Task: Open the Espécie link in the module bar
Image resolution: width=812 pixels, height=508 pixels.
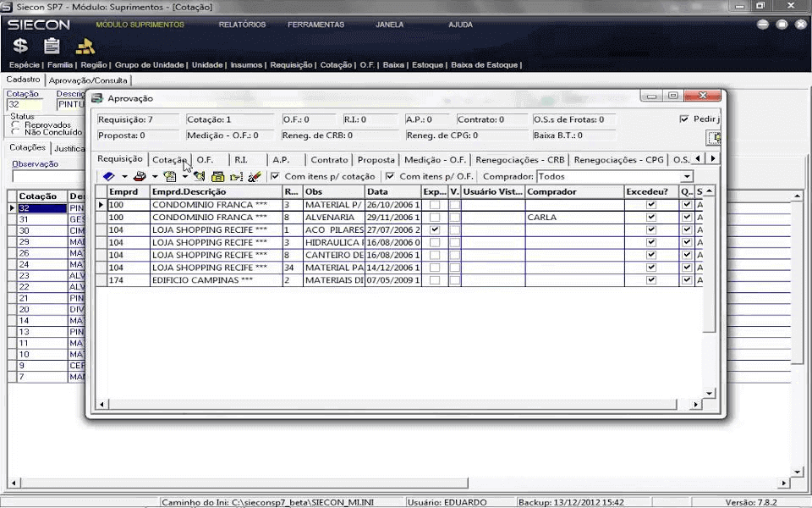Action: 25,65
